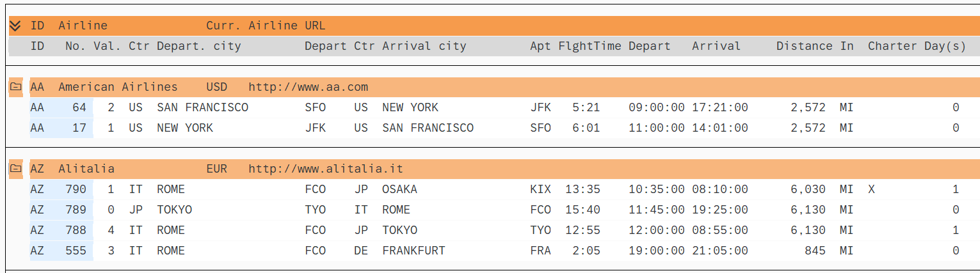The height and width of the screenshot is (273, 980).
Task: Open the http://www.alitalia.it airline URL
Action: 325,169
